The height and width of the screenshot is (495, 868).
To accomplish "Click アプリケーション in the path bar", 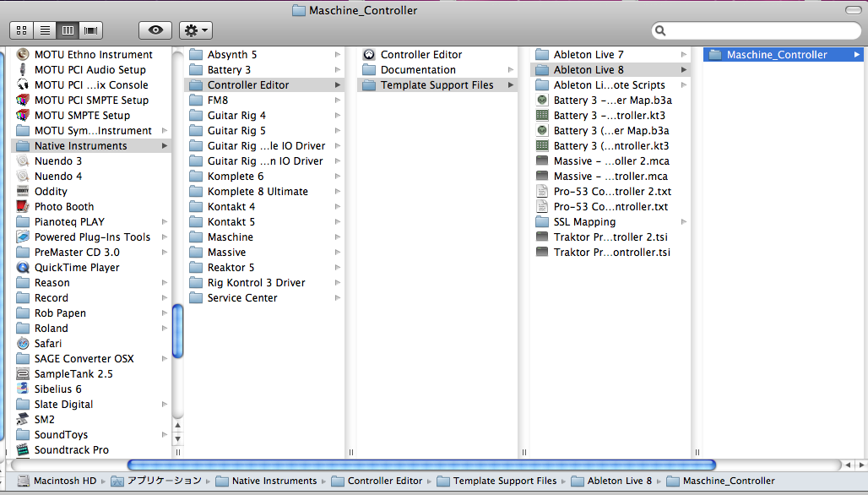I will 156,481.
